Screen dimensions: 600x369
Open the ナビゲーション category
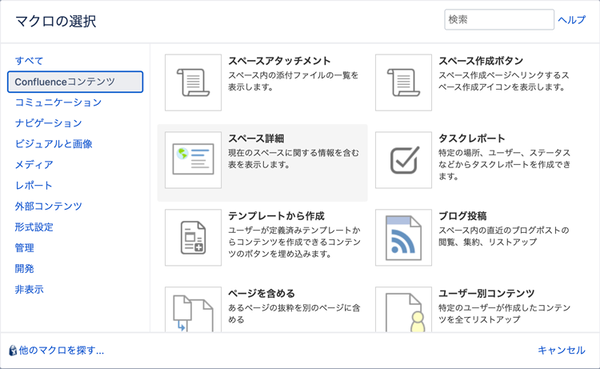tap(48, 123)
